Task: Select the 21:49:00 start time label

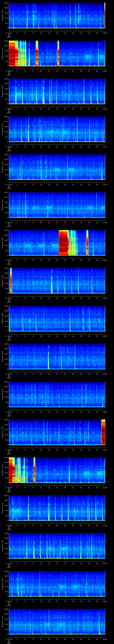Action: click(9, 487)
